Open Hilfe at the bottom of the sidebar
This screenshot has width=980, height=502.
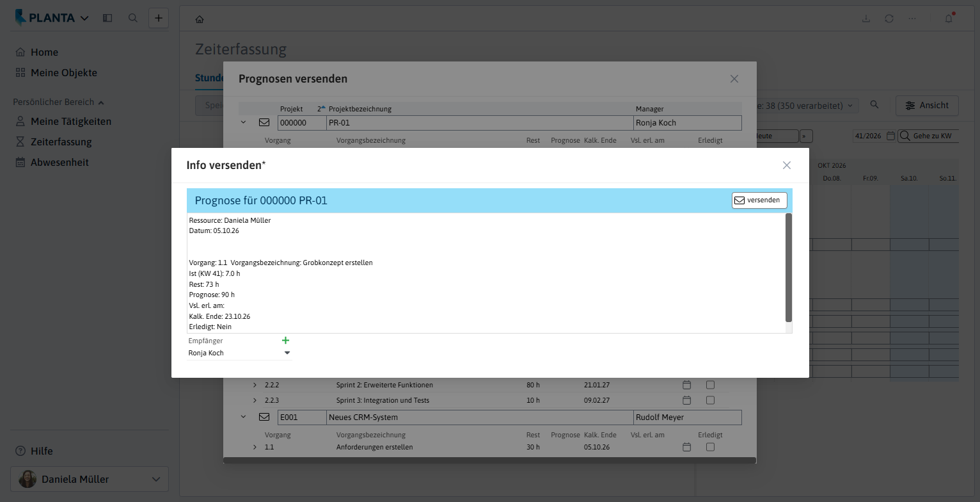(x=35, y=451)
